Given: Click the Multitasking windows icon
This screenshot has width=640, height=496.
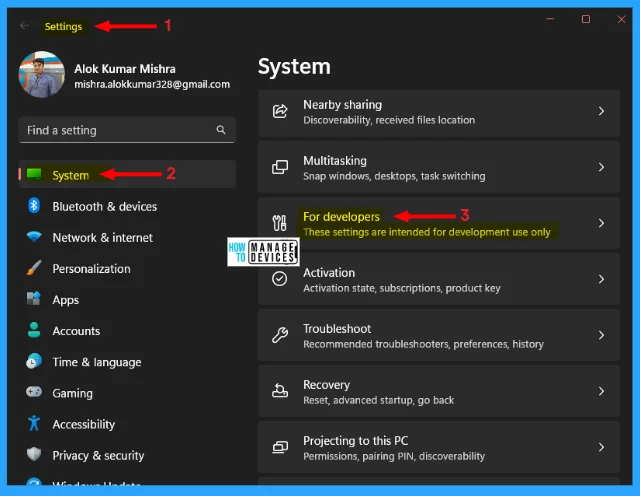Looking at the screenshot, I should click(280, 167).
